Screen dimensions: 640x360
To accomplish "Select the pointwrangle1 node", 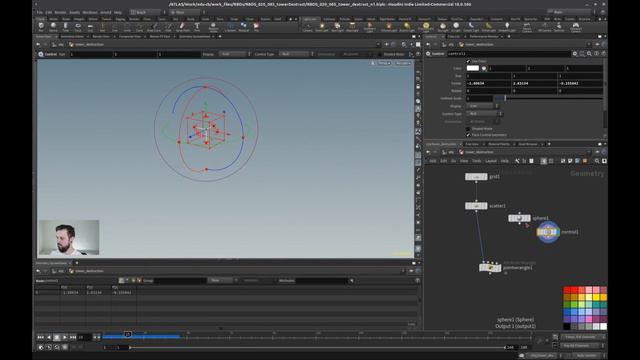I will [x=490, y=268].
